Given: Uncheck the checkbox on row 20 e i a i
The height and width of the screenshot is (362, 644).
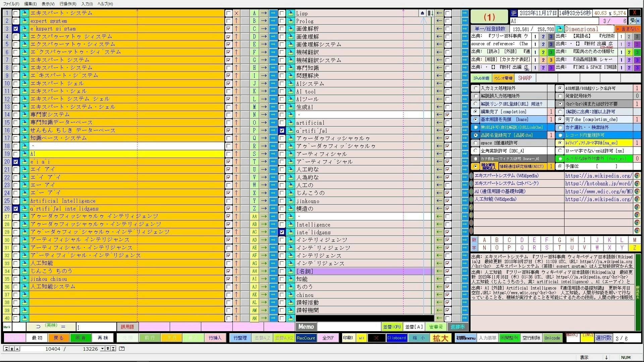Looking at the screenshot, I should click(x=16, y=162).
